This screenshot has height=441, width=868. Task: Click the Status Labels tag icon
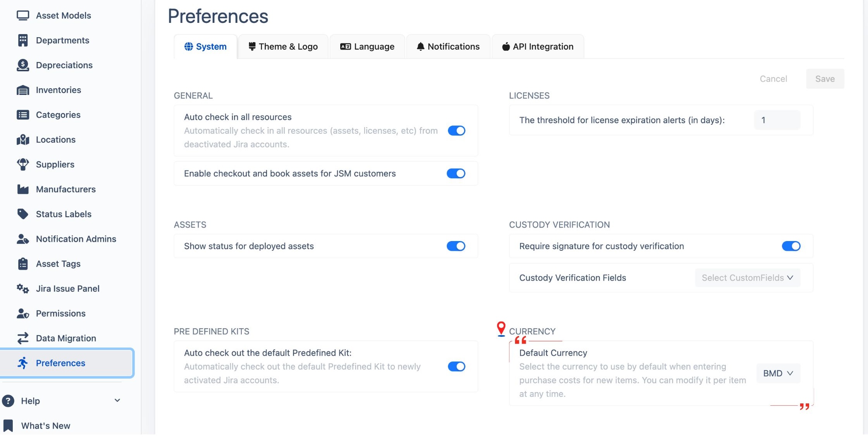point(23,214)
